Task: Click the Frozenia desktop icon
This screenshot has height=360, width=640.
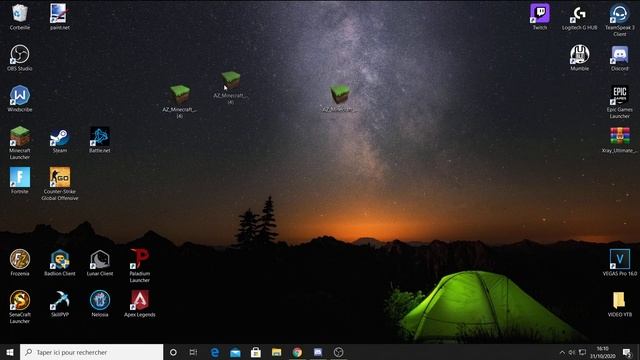Action: (x=20, y=262)
